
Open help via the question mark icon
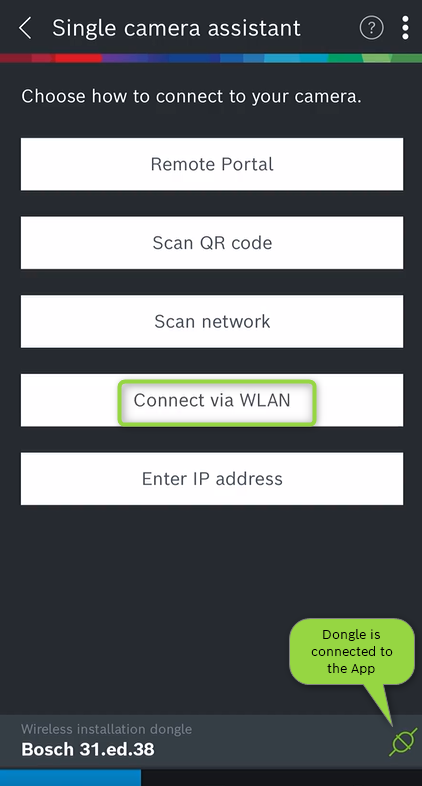tap(371, 29)
